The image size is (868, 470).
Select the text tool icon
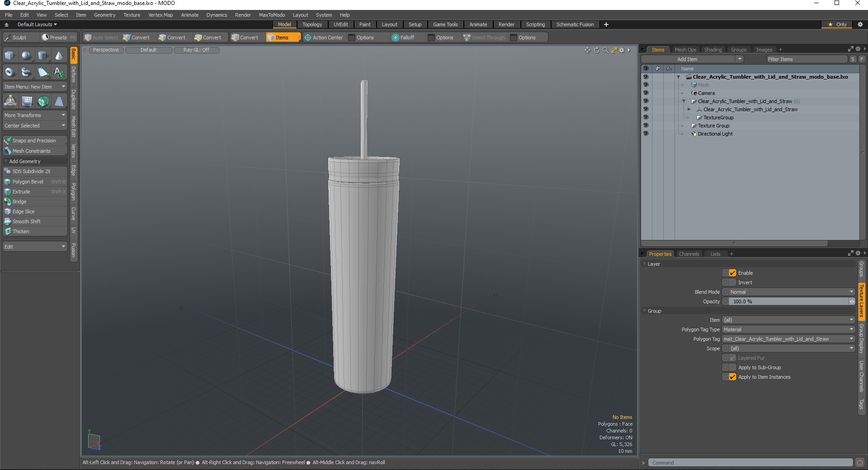[59, 72]
